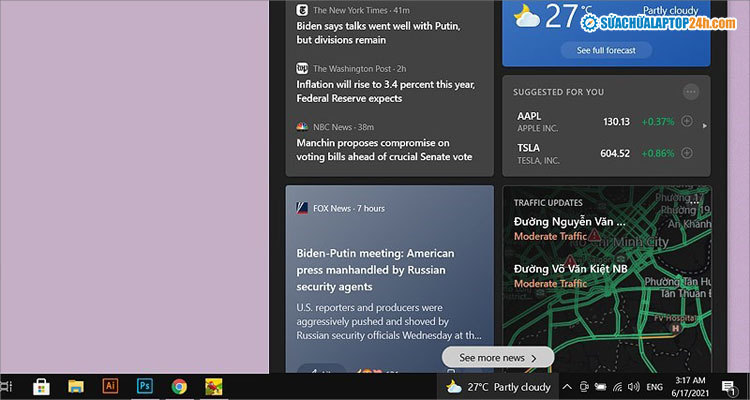Click the 27 degree temperature on weather card
750x400 pixels.
561,16
